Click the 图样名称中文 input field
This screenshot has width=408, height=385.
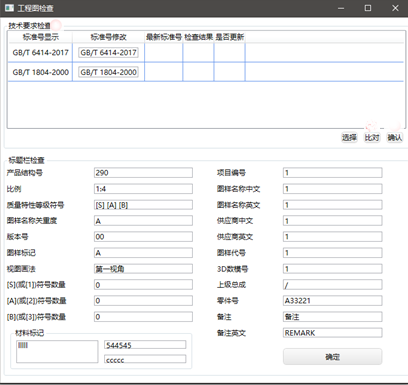tap(332, 189)
